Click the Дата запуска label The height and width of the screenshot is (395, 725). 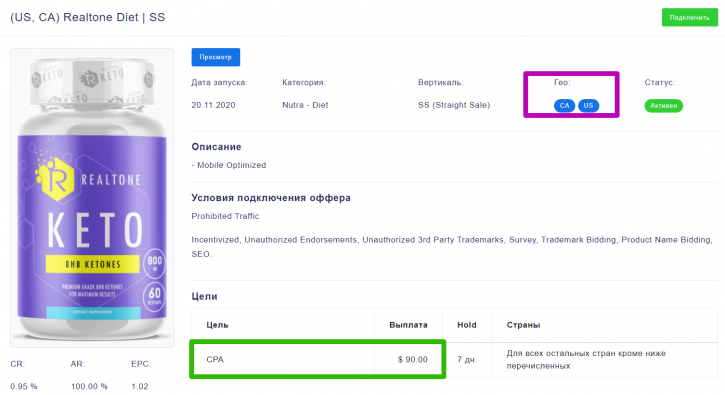(x=219, y=82)
